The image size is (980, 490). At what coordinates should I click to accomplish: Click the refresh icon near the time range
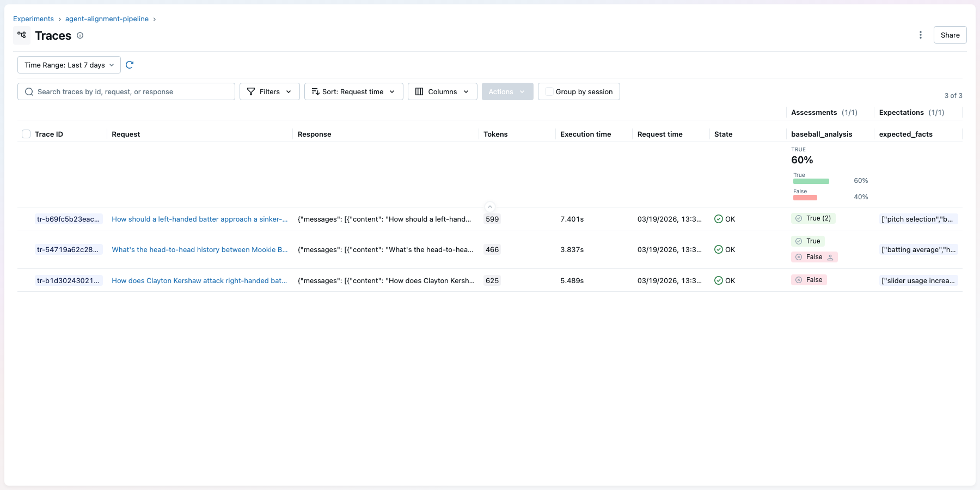(130, 65)
